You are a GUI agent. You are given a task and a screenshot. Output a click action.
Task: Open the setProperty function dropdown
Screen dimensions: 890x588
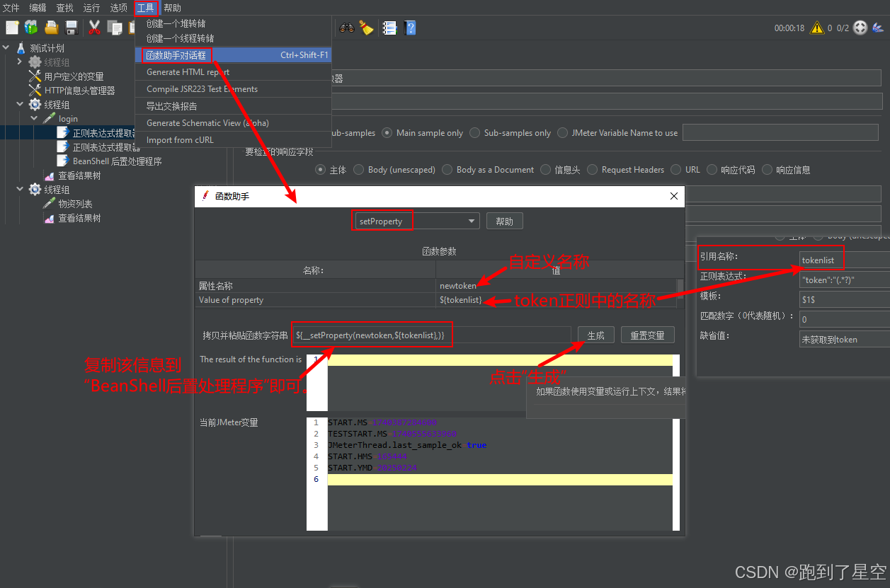(416, 221)
